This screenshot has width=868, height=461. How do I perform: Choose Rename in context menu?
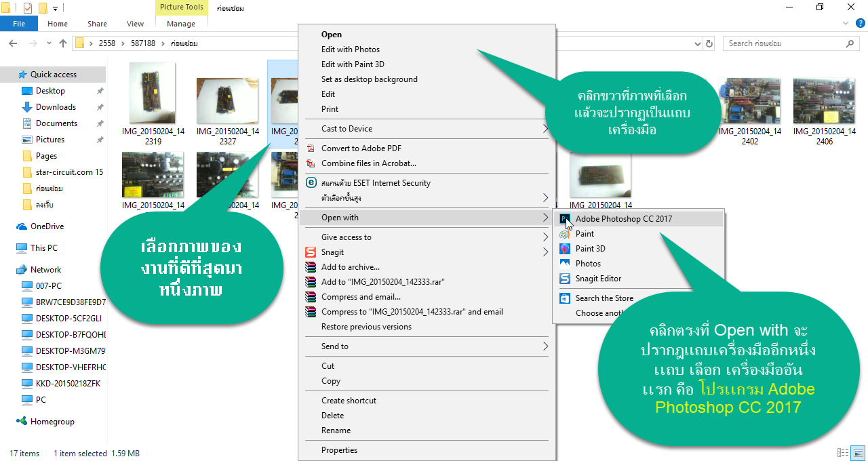point(336,430)
